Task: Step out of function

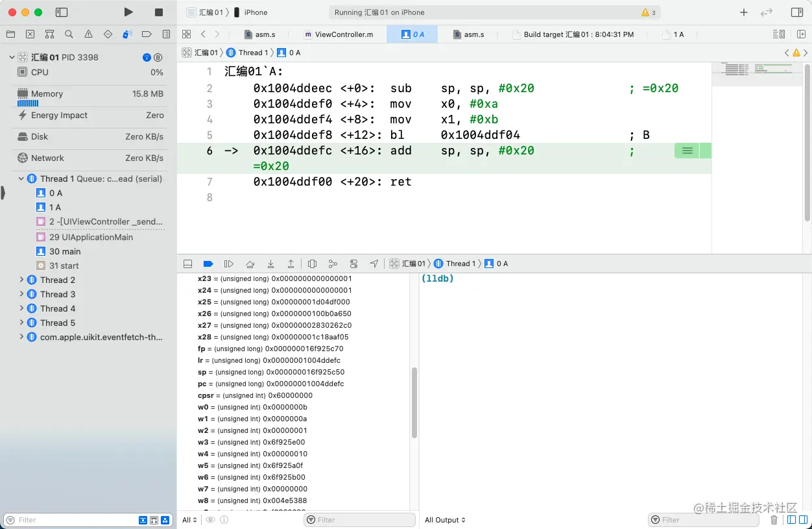Action: click(x=291, y=264)
